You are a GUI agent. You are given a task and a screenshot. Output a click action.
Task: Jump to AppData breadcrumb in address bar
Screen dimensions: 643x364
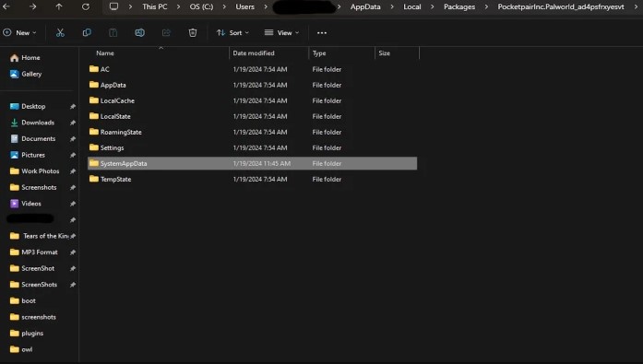click(x=365, y=7)
